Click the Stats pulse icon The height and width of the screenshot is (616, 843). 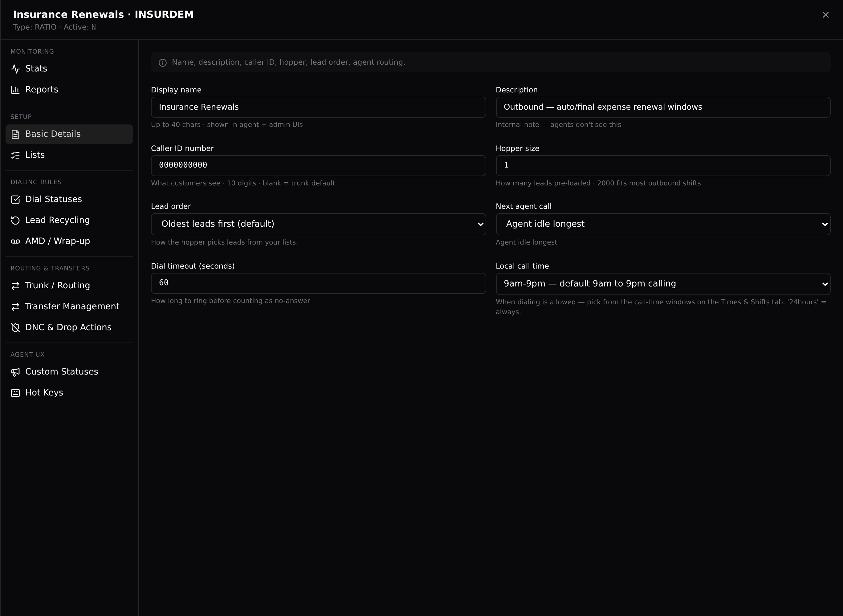tap(15, 69)
